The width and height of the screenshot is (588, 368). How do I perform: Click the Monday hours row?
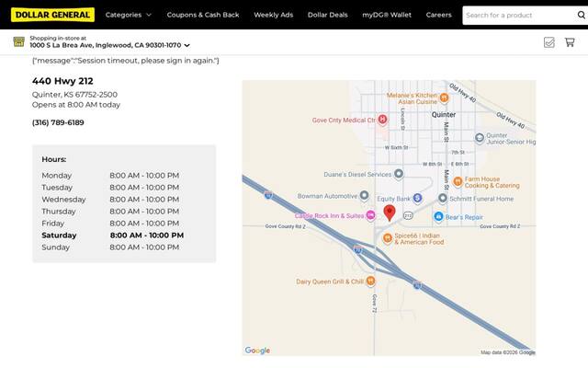110,176
